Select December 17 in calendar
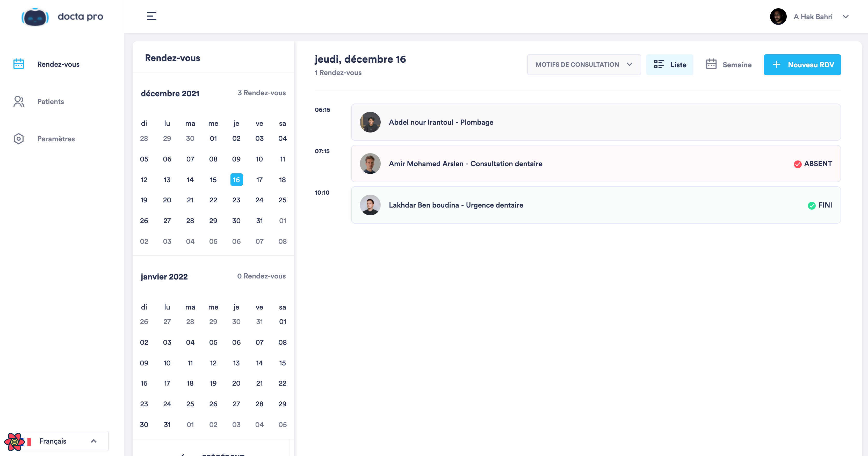This screenshot has width=868, height=456. click(259, 180)
